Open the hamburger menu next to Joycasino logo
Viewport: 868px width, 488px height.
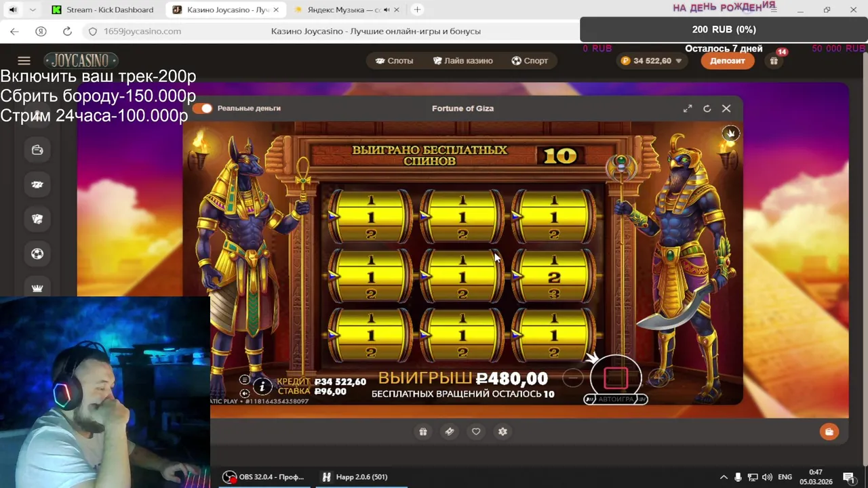point(24,60)
